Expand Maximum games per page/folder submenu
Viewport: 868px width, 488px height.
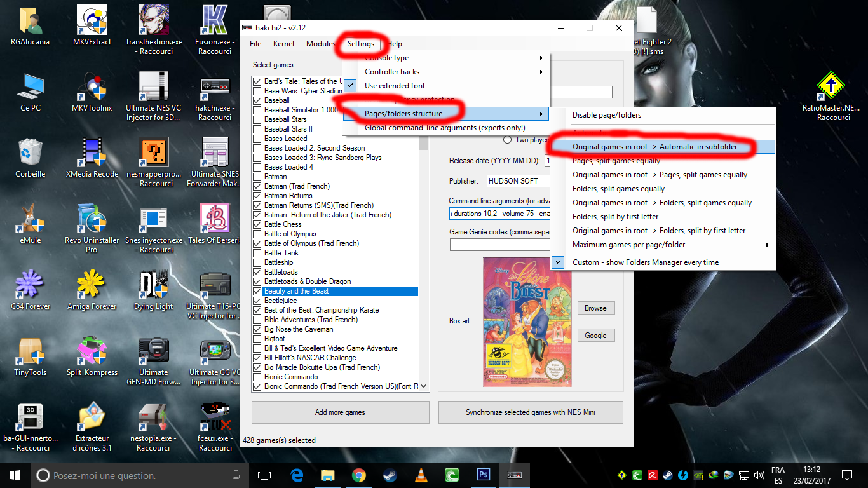663,245
